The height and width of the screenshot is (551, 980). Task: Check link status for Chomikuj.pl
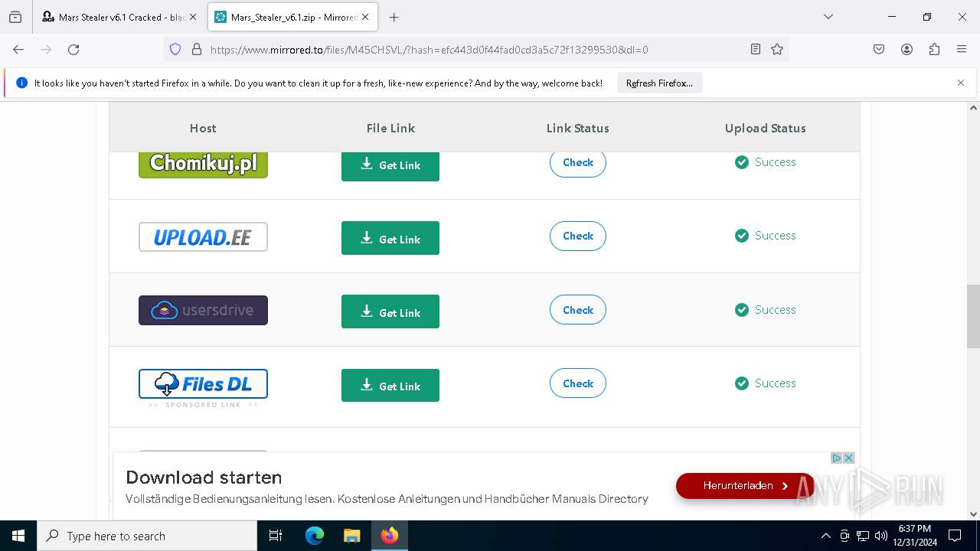coord(578,162)
